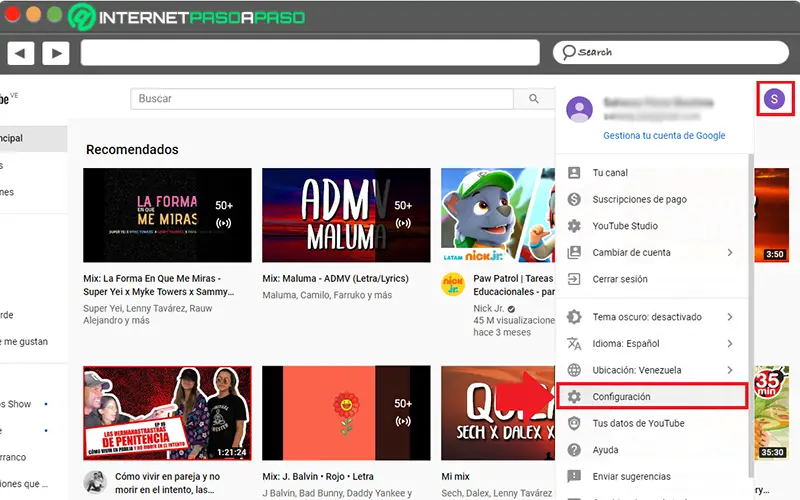Click the Nick Jr. channel avatar

tap(453, 284)
